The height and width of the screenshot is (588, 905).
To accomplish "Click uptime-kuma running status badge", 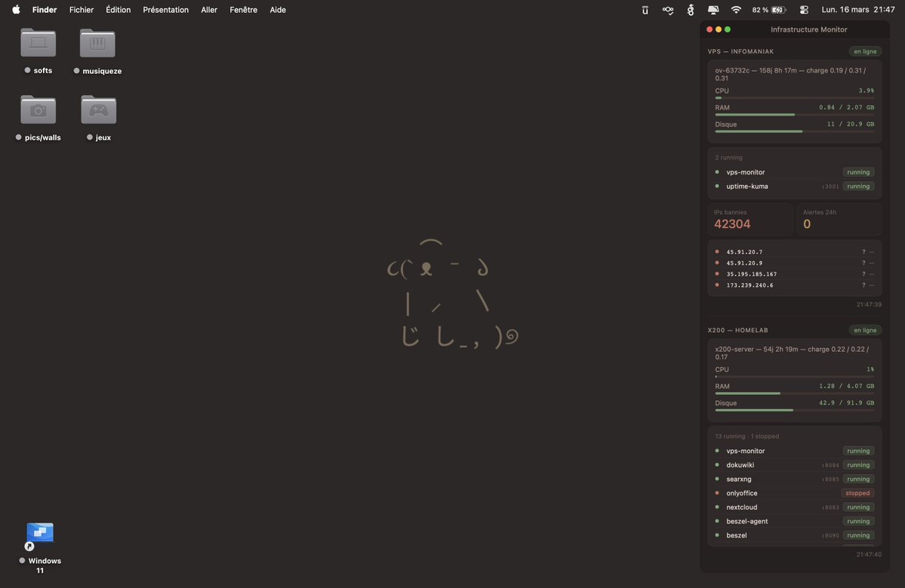I will [858, 186].
